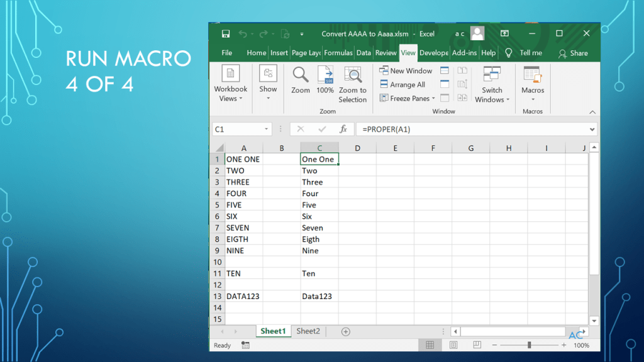
Task: Expand the Switch Windows dropdown
Action: pyautogui.click(x=492, y=95)
